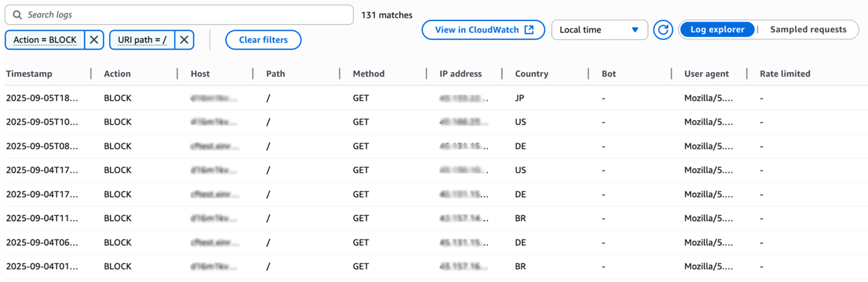Click the User agent column header

[x=706, y=74]
